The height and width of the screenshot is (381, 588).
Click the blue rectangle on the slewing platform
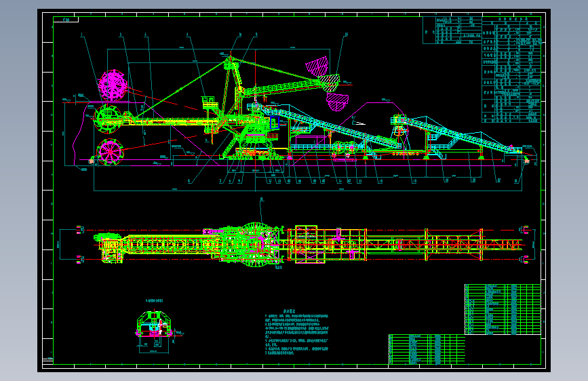(x=275, y=123)
